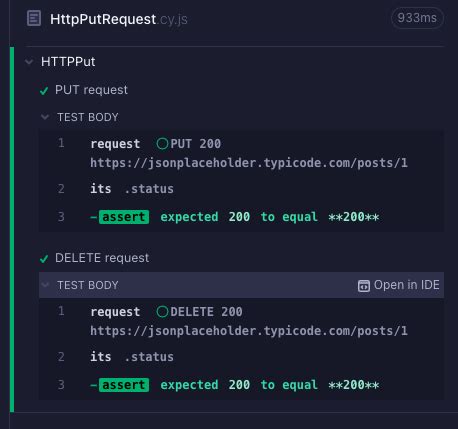Collapse the HTTPPut suite chevron
458x429 pixels.
click(29, 62)
